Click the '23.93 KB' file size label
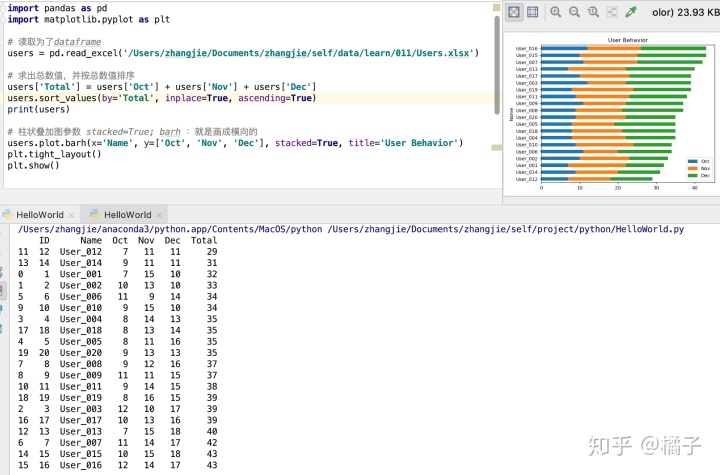Screen dimensions: 720x475 click(698, 12)
